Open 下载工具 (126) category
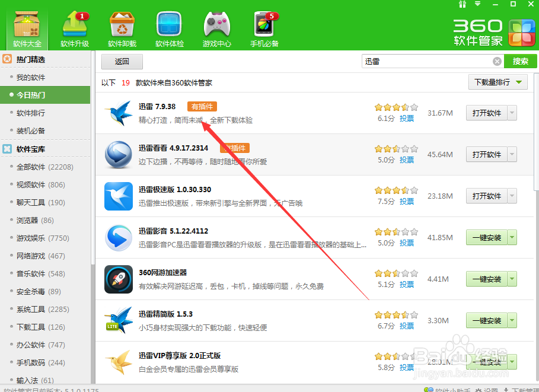Screen dimensions: 539x392 [45, 327]
